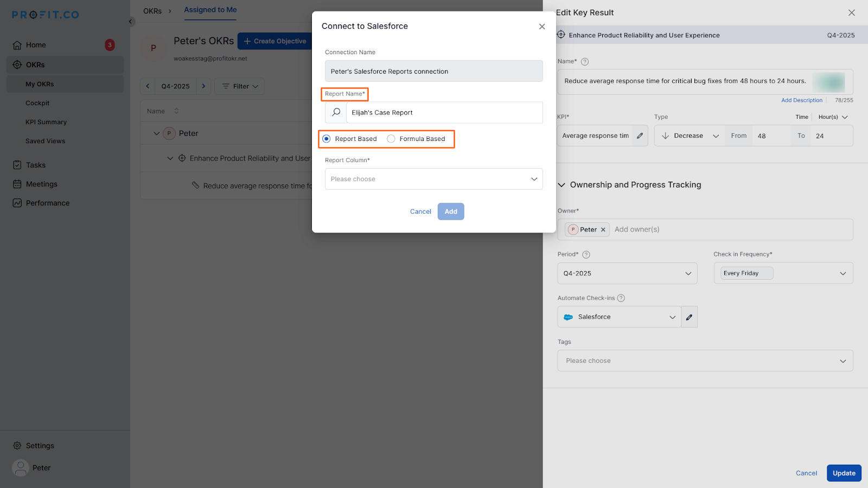868x488 pixels.
Task: Open the Period Q4-2025 dropdown
Action: 627,273
